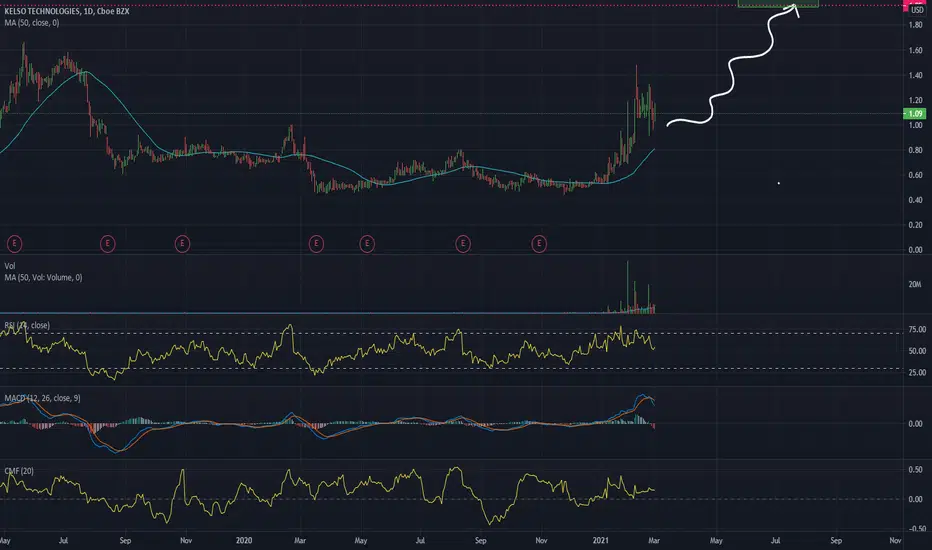Image resolution: width=932 pixels, height=550 pixels.
Task: Click the 1.60 price scale label
Action: click(915, 50)
